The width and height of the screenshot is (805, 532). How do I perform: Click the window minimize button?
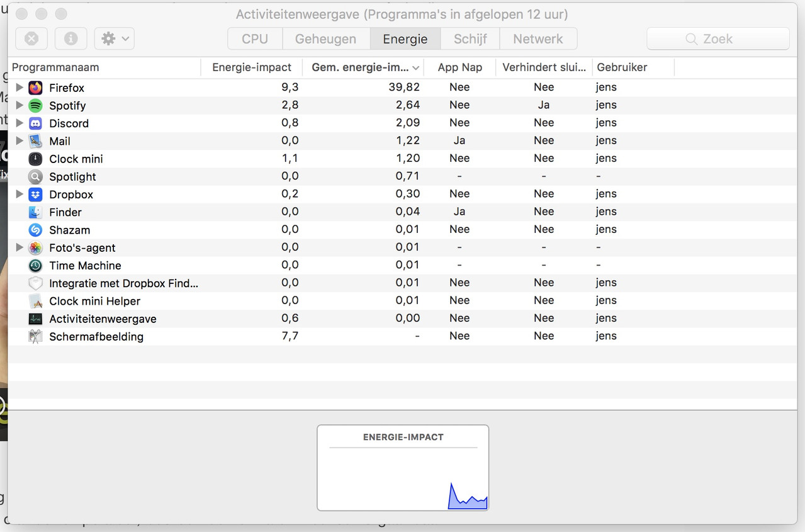pyautogui.click(x=42, y=14)
